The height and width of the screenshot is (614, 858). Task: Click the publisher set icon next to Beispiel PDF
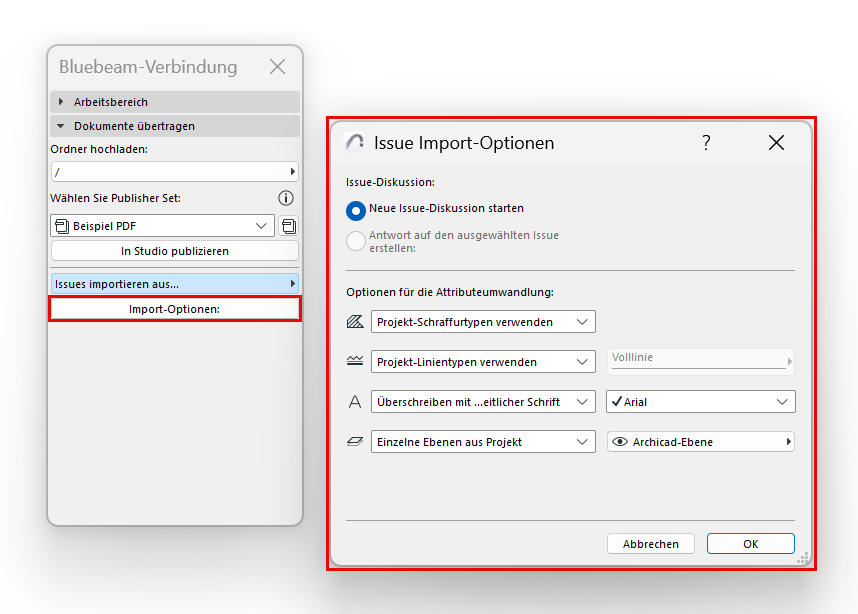point(289,226)
